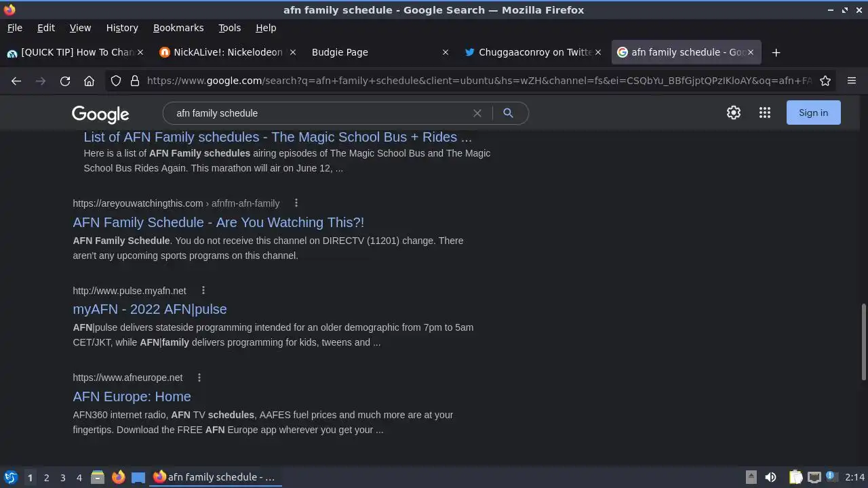Click the forward navigation arrow
868x488 pixels.
(41, 81)
